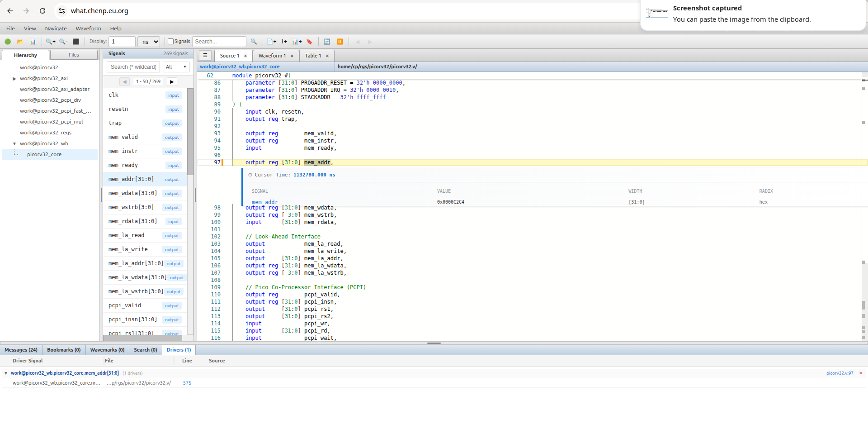Go to next signals page arrow
The height and width of the screenshot is (438, 868).
pos(172,82)
